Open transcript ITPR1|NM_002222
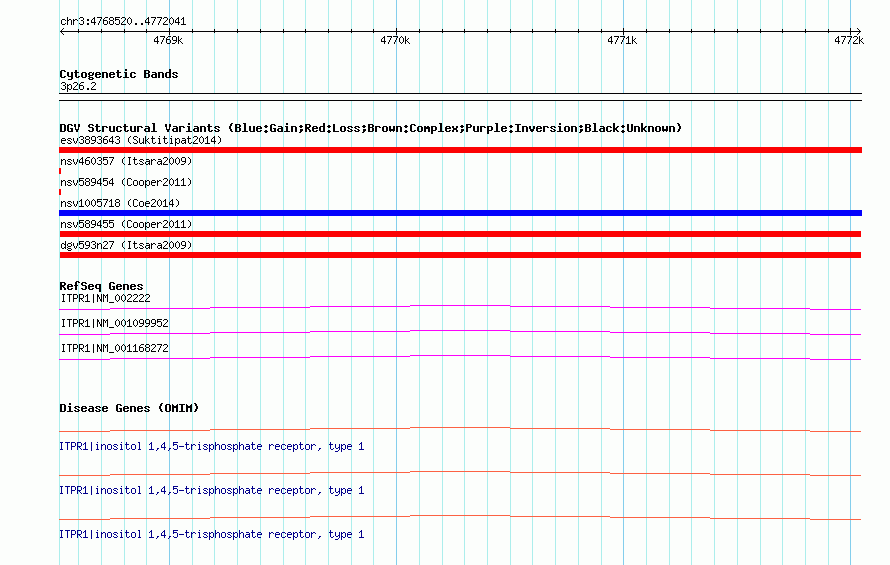Image resolution: width=890 pixels, height=565 pixels. coord(106,298)
